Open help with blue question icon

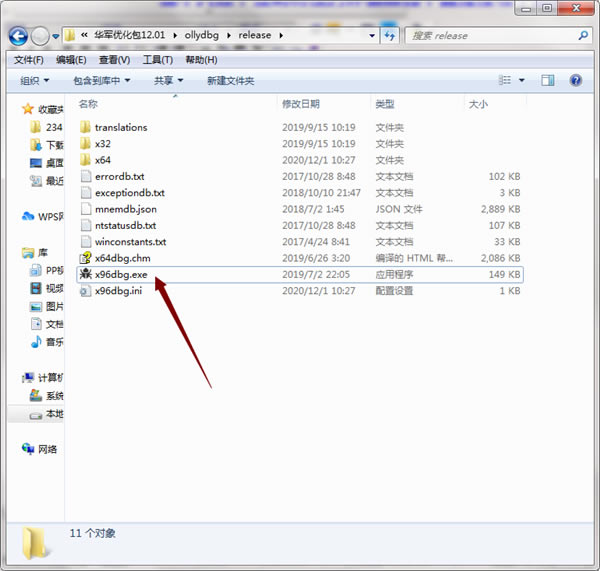576,80
